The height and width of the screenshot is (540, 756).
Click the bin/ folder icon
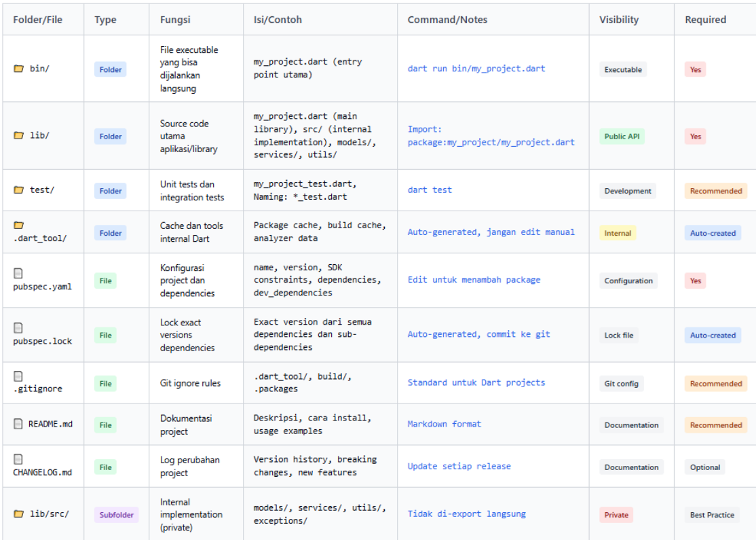click(18, 69)
